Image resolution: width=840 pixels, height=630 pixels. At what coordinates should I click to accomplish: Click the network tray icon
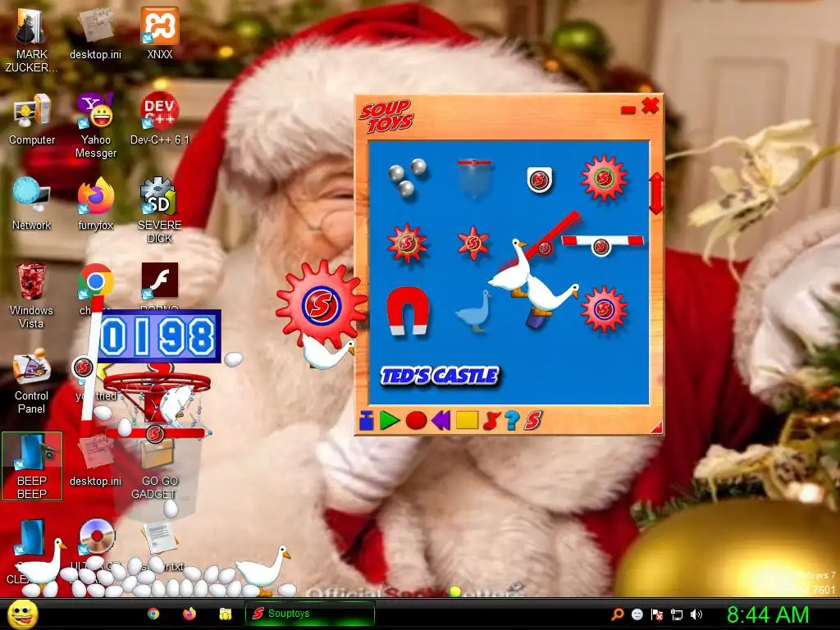tap(677, 614)
